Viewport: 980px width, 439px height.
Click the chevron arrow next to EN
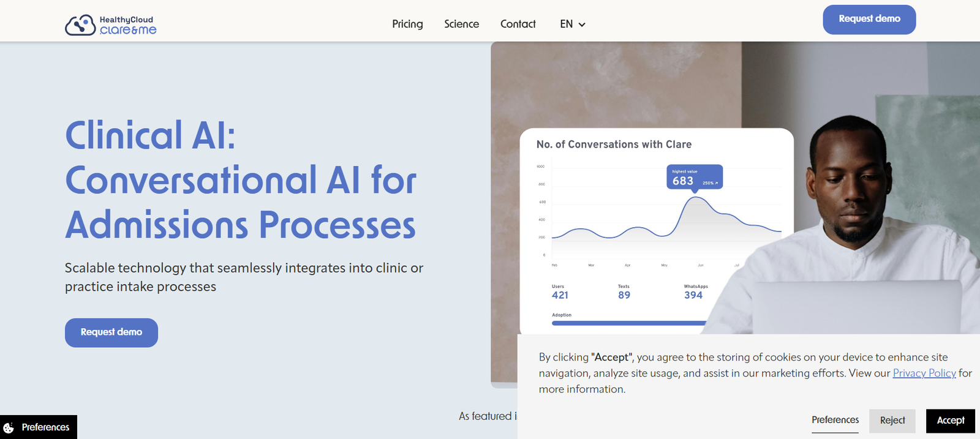click(x=582, y=24)
